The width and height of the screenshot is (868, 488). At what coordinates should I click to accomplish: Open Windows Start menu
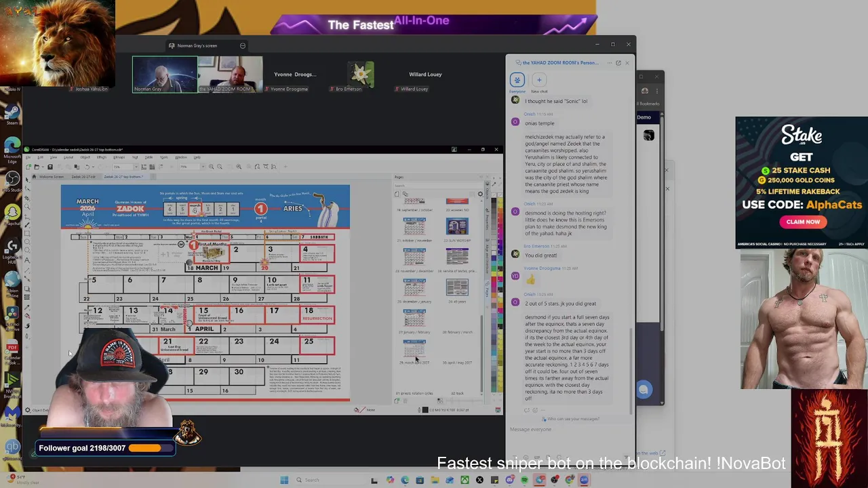point(284,480)
